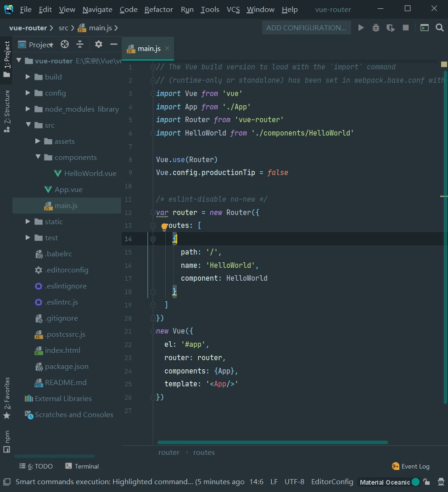The height and width of the screenshot is (492, 448).
Task: Click the Debug bug icon
Action: coord(375,28)
